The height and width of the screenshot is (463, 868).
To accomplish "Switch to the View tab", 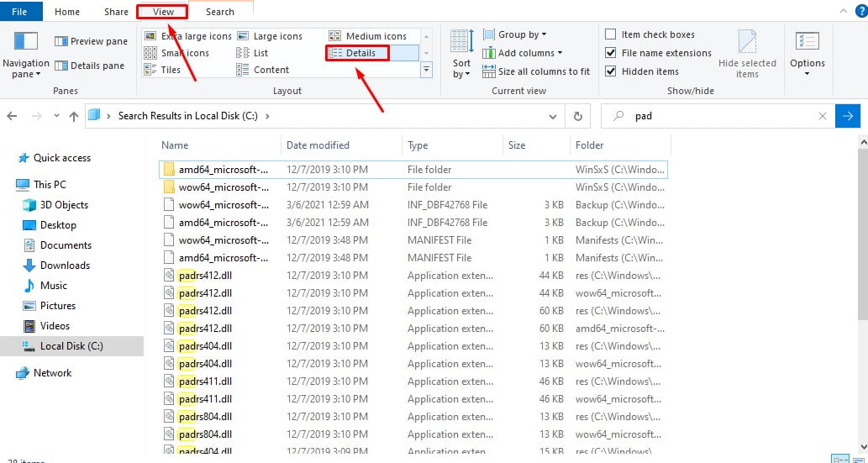I will point(163,12).
